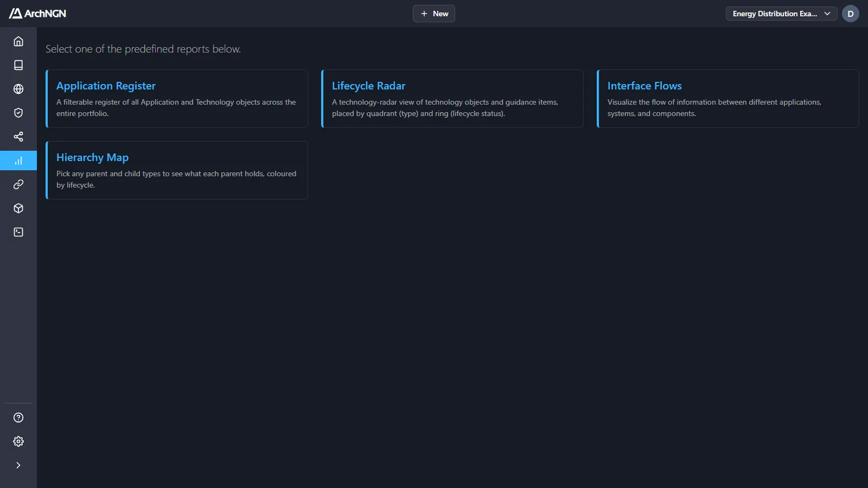Open the Energy Distribution workspace dropdown

[781, 14]
